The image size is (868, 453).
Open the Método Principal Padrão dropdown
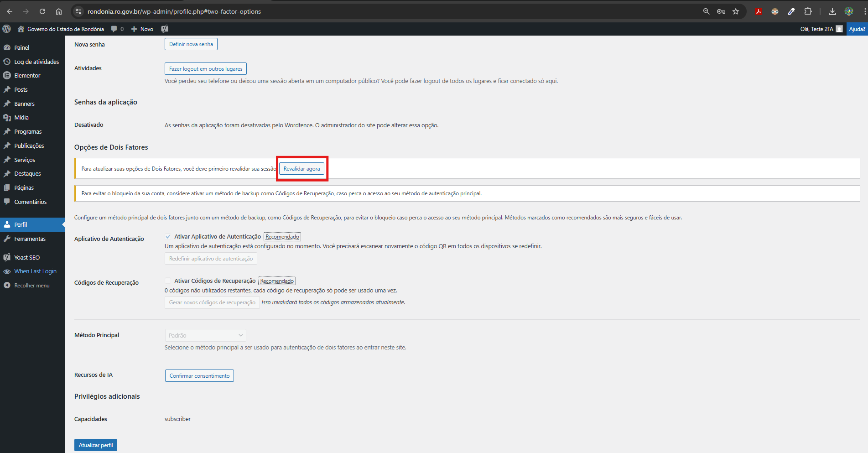(205, 335)
